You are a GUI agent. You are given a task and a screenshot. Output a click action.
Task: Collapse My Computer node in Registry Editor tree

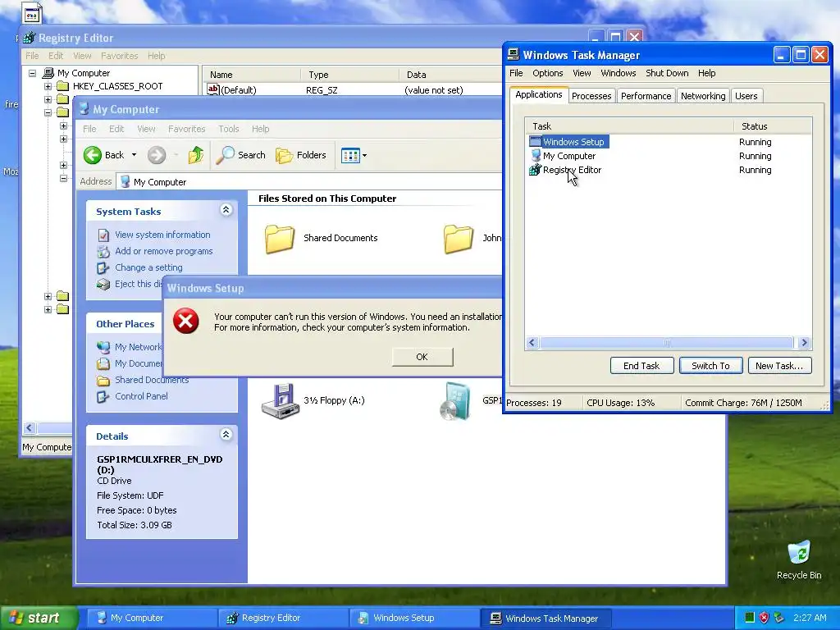pyautogui.click(x=32, y=73)
